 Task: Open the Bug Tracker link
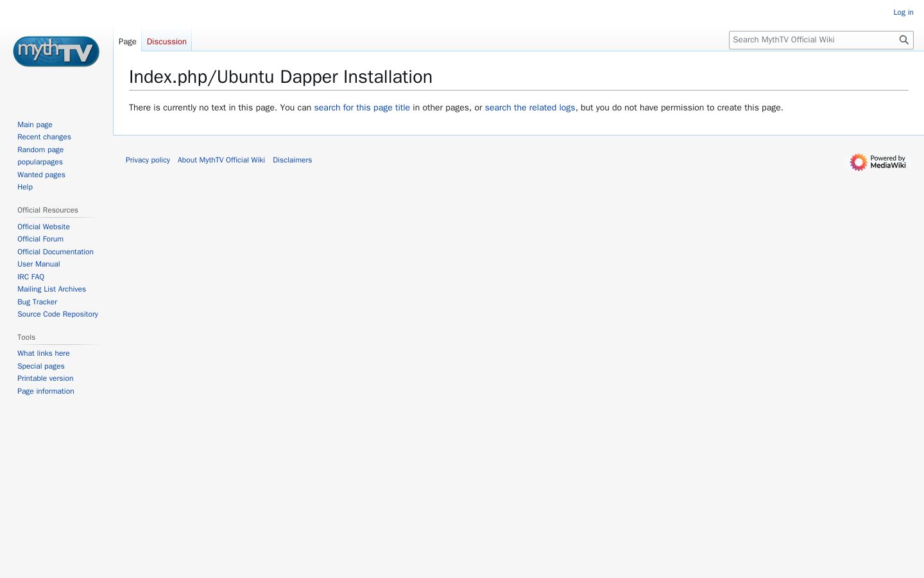37,302
